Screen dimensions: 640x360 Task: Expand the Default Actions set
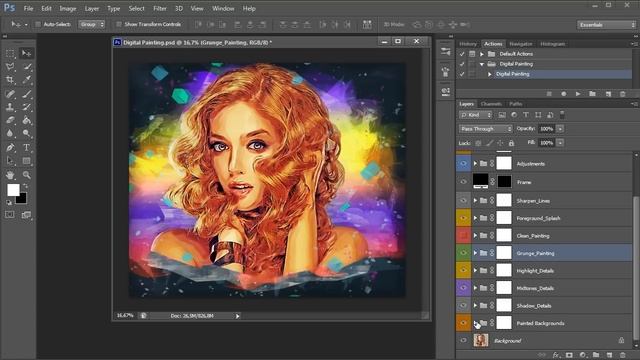click(482, 54)
